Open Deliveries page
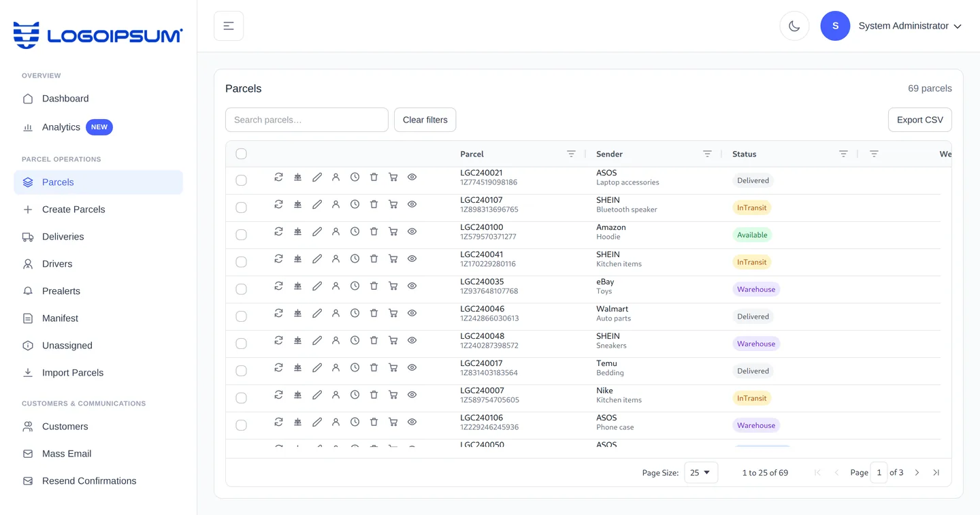 click(x=98, y=237)
